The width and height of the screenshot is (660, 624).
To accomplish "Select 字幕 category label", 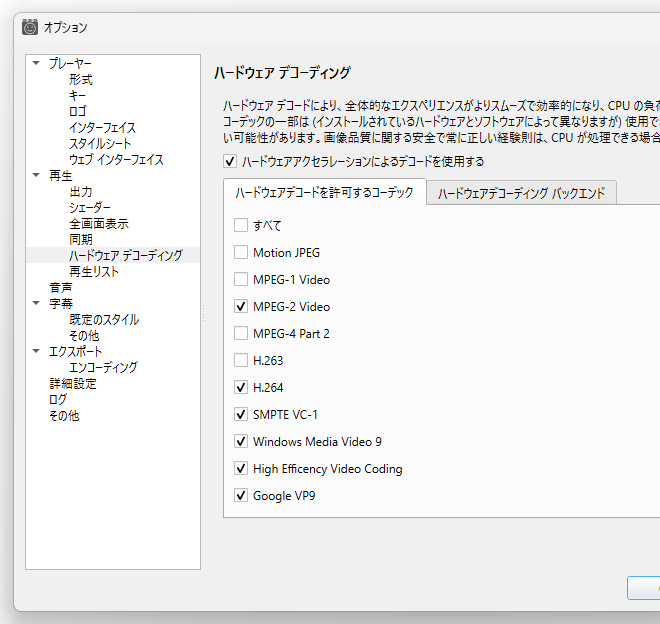I will 61,303.
